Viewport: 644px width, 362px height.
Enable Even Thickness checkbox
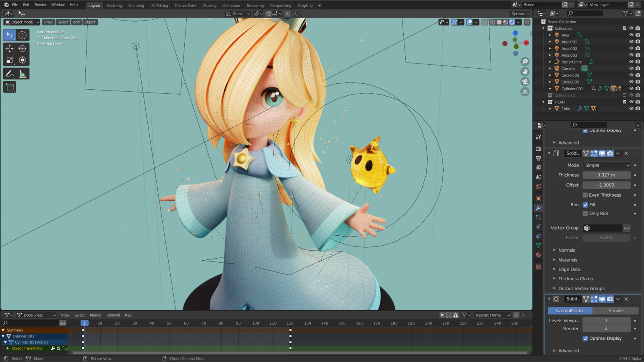(585, 195)
